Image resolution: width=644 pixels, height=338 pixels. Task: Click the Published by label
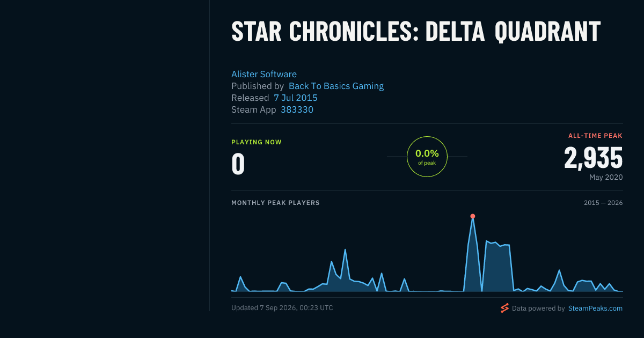tap(258, 86)
